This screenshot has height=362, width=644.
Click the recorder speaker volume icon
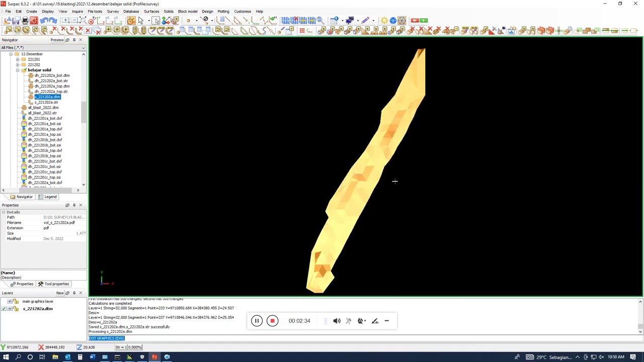337,321
